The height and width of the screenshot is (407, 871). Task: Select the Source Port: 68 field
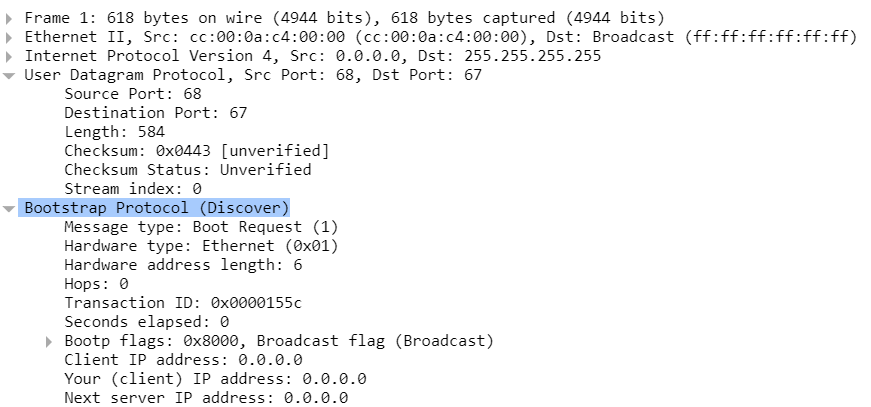tap(133, 94)
